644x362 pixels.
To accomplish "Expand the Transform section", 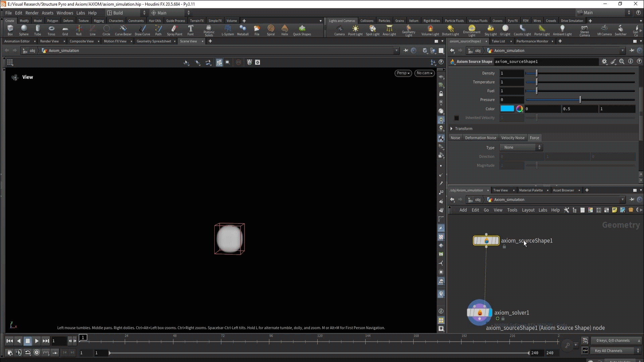I will tap(451, 129).
